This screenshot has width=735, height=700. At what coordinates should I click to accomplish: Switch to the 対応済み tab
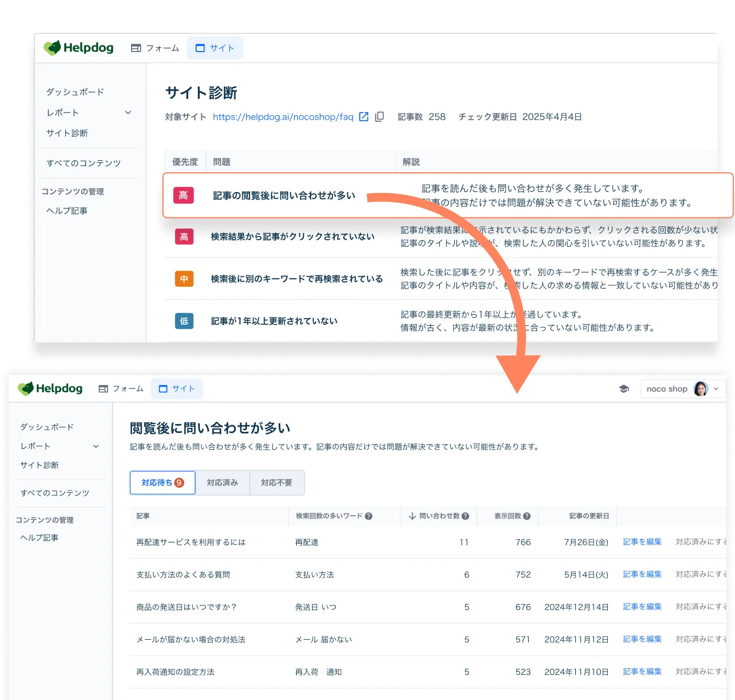click(x=222, y=483)
